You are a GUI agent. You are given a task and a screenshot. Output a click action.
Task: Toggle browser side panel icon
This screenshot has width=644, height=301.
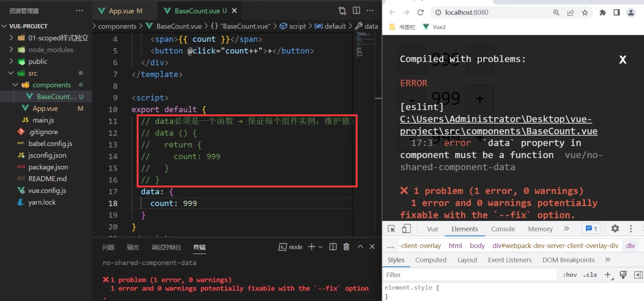click(x=617, y=12)
